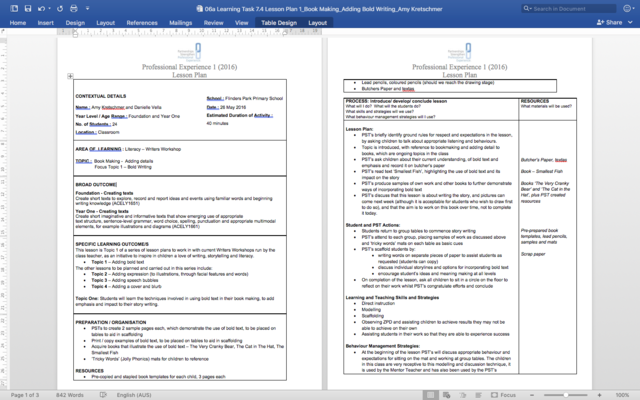Switch to Web Layout view icon
640x400 pixels.
tap(447, 395)
